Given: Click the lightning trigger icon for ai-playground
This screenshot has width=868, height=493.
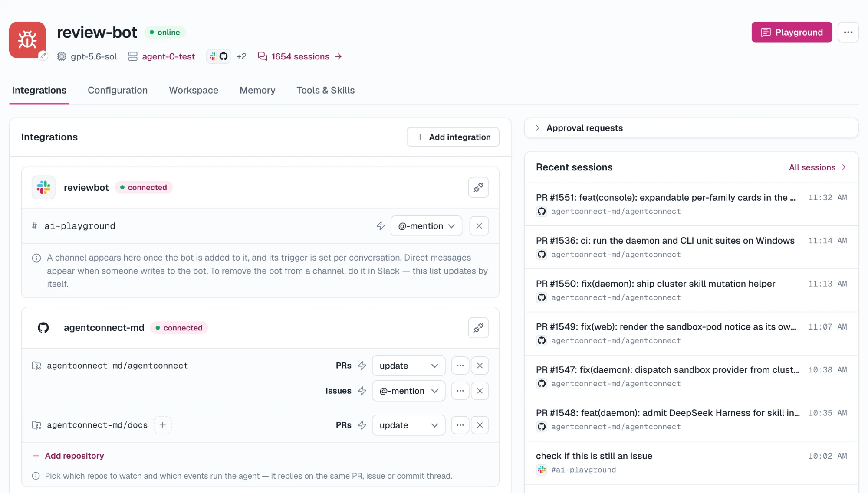Looking at the screenshot, I should click(381, 226).
